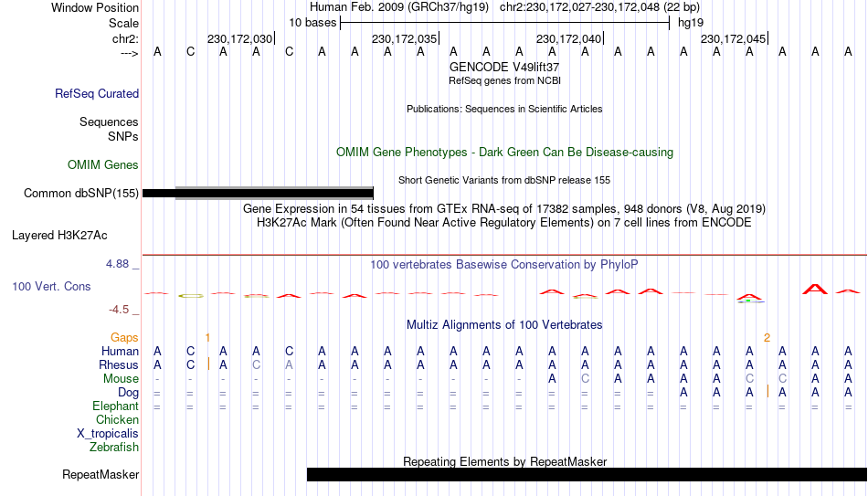The image size is (868, 496).
Task: Click the -4.5 lower conservation scale value
Action: pos(119,310)
